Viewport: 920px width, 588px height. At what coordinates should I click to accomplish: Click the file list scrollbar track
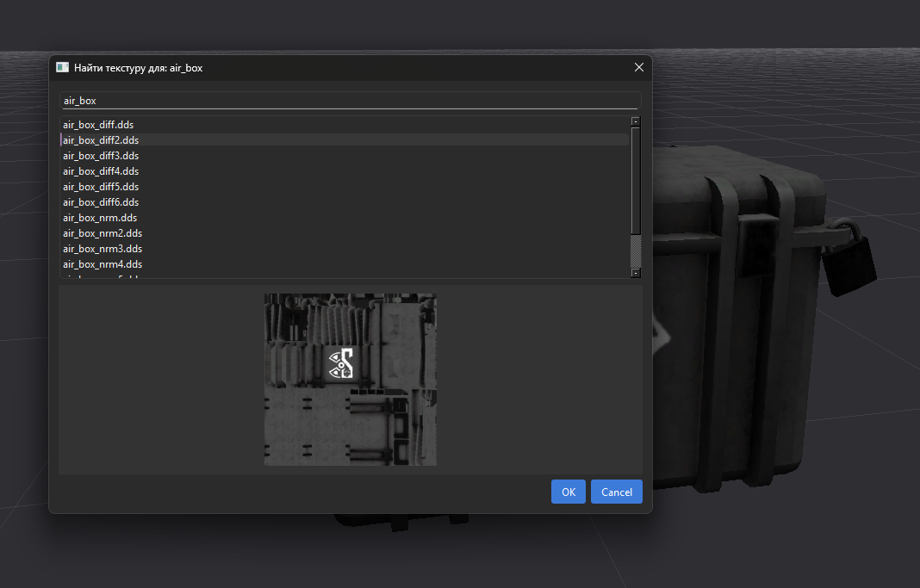[x=636, y=251]
